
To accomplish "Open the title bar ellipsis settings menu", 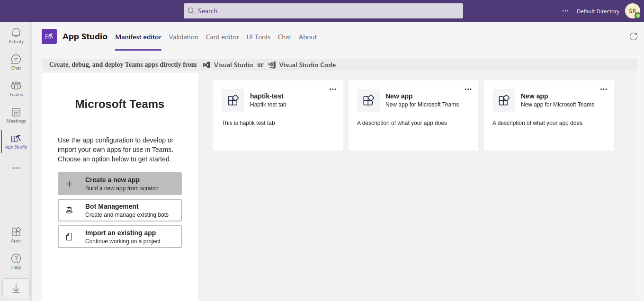I will point(565,11).
